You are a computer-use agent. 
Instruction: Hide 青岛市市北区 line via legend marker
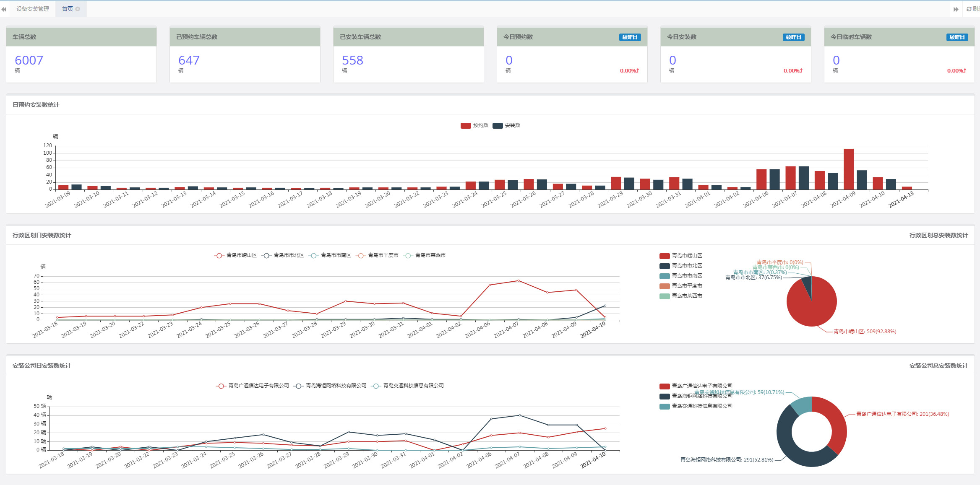[x=266, y=255]
